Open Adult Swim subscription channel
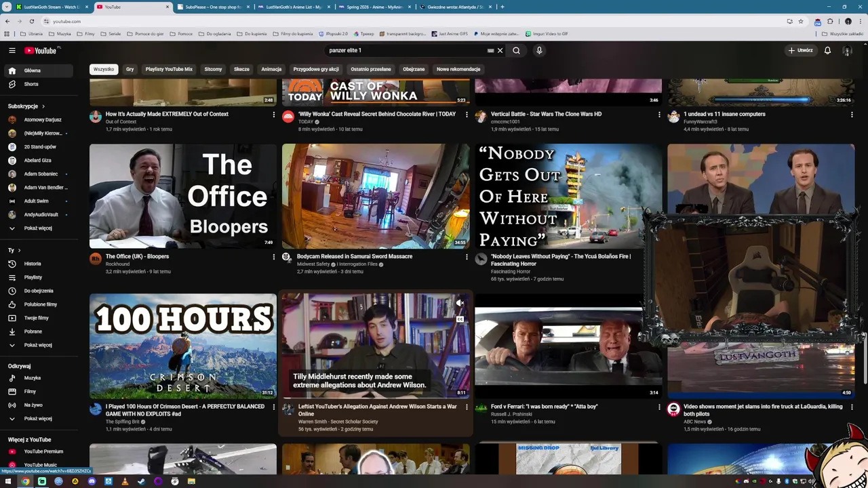This screenshot has width=868, height=488. coord(39,201)
